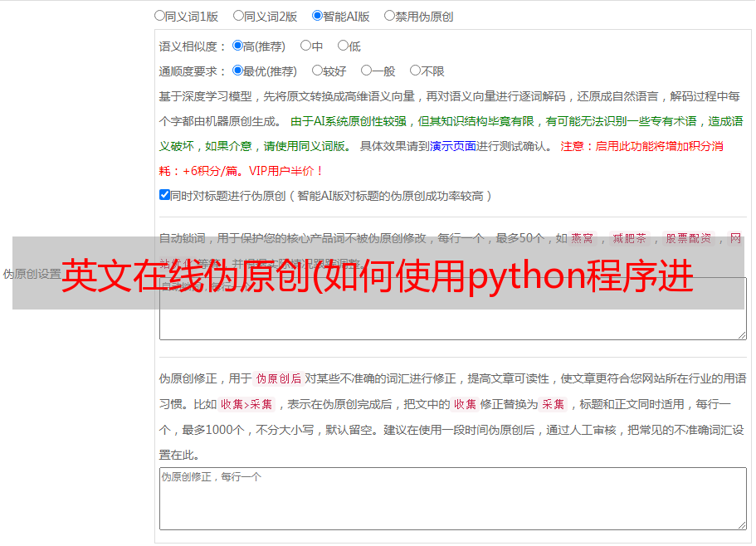This screenshot has width=756, height=546.
Task: Click the resize handle of 伪原创修正 textarea
Action: point(742,525)
